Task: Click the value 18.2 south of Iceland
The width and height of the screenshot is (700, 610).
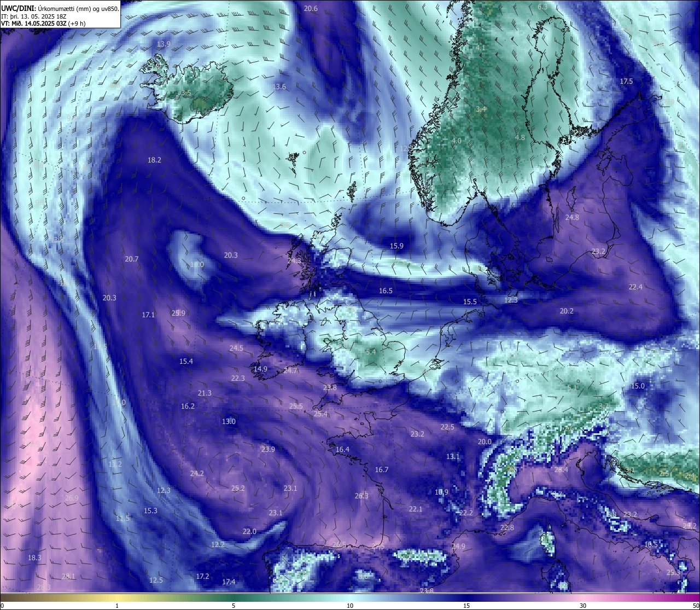Action: click(154, 160)
